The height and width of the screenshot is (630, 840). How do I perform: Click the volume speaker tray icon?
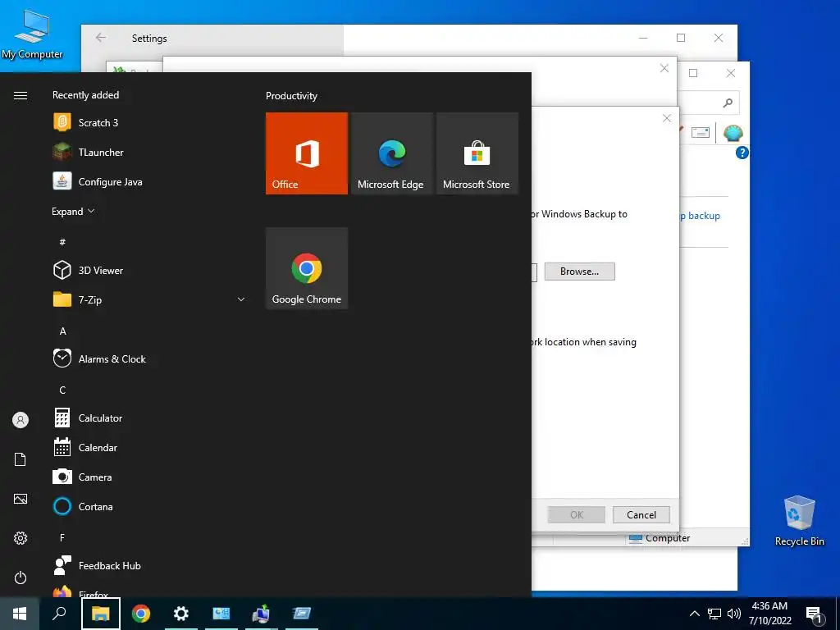coord(734,614)
